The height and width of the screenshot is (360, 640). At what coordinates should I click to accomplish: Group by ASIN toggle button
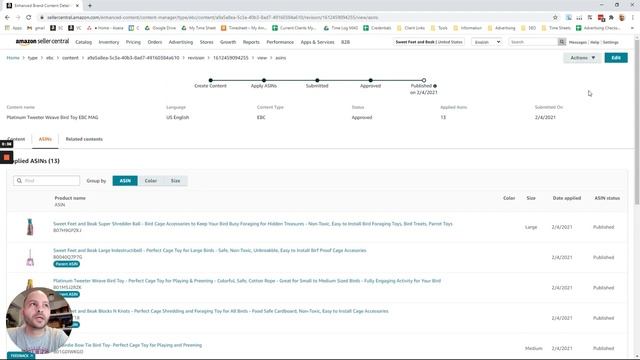click(x=125, y=181)
